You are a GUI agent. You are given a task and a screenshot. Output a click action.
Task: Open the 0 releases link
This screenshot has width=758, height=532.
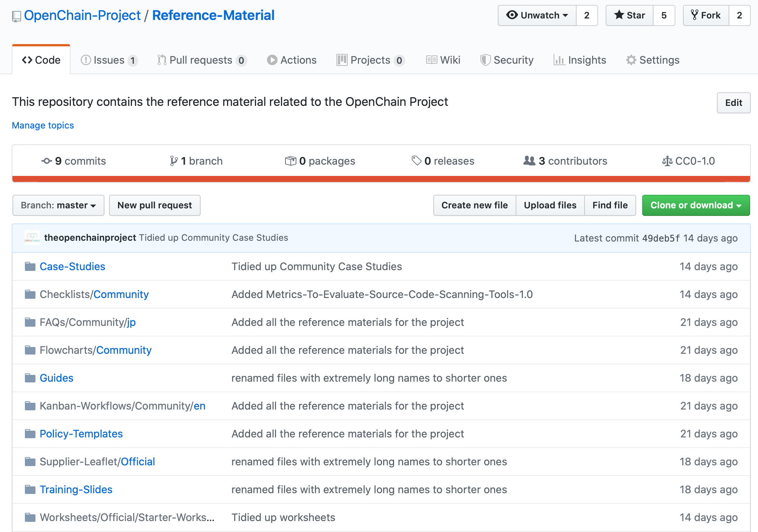(443, 161)
